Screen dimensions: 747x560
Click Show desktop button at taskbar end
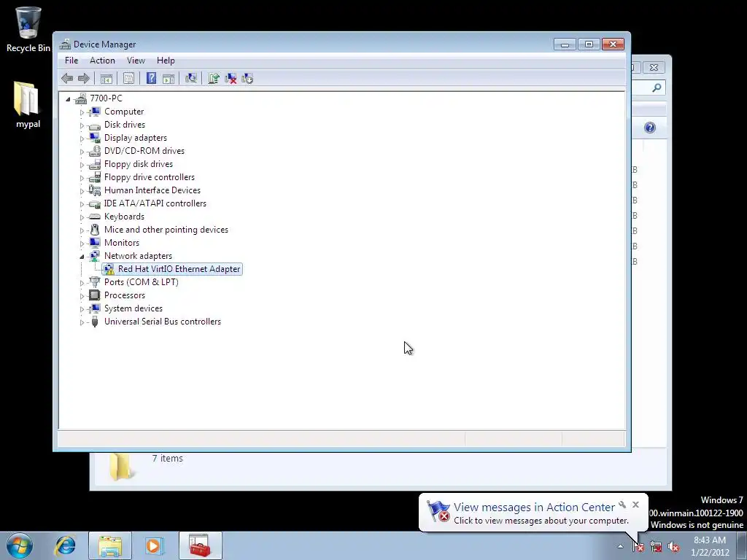point(743,545)
